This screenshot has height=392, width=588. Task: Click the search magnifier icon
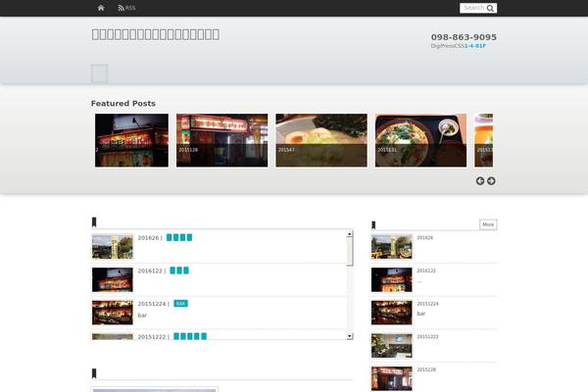(490, 8)
